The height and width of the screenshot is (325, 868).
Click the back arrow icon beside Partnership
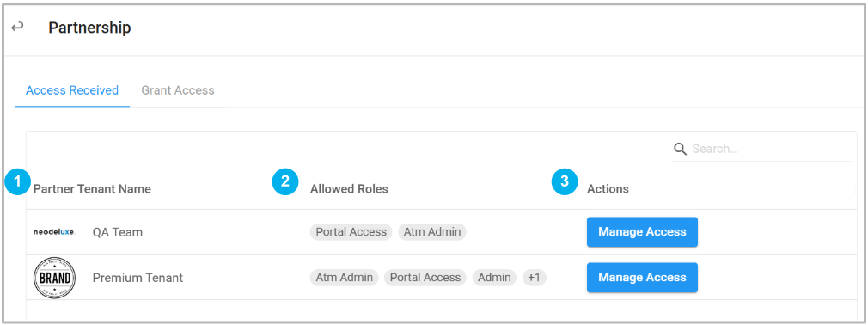(18, 27)
